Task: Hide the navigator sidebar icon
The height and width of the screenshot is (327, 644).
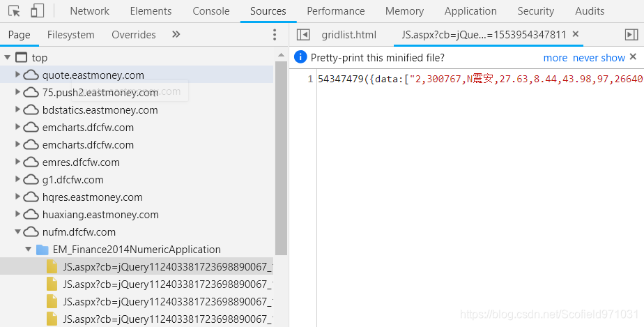Action: coord(303,34)
